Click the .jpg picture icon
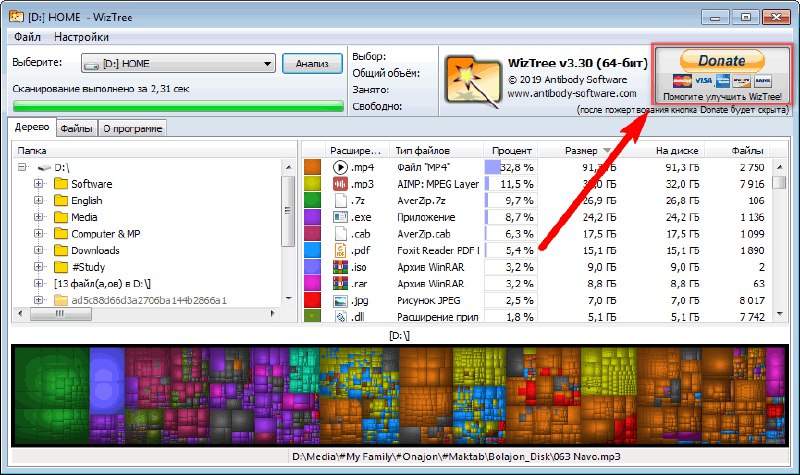The image size is (800, 475). [340, 301]
